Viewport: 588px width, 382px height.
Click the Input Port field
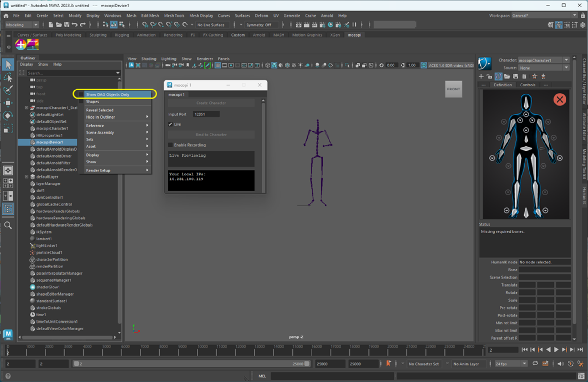click(206, 114)
